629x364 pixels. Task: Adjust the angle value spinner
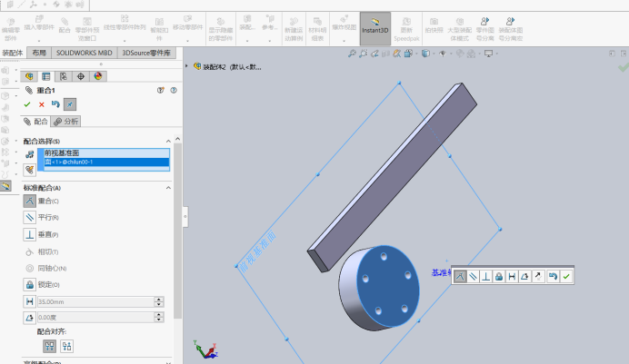pyautogui.click(x=159, y=318)
